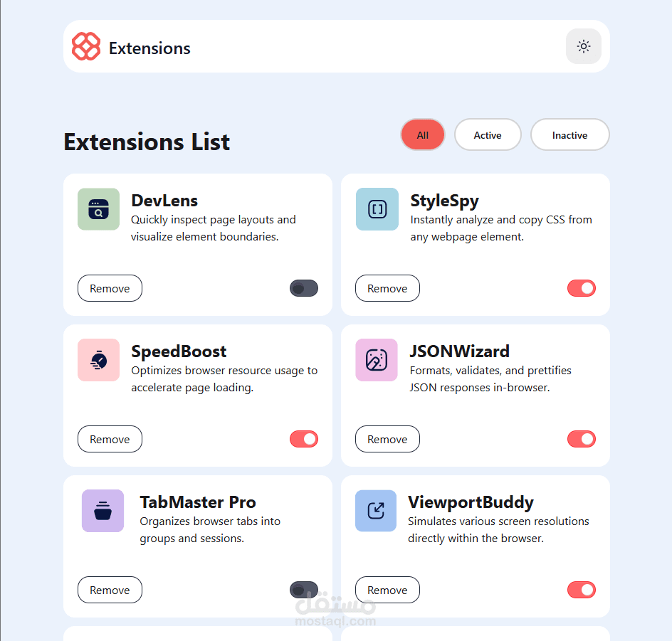Click the Extensions logo icon
This screenshot has width=672, height=641.
[x=86, y=46]
